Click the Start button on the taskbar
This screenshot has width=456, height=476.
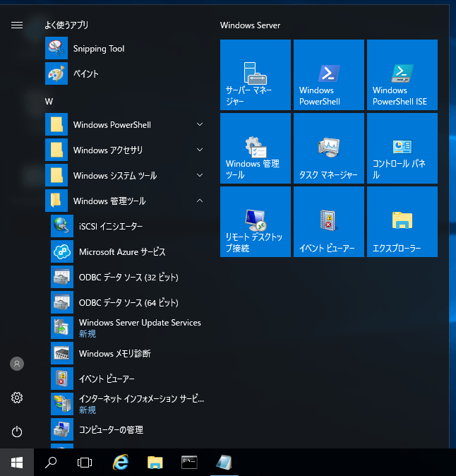(x=17, y=463)
